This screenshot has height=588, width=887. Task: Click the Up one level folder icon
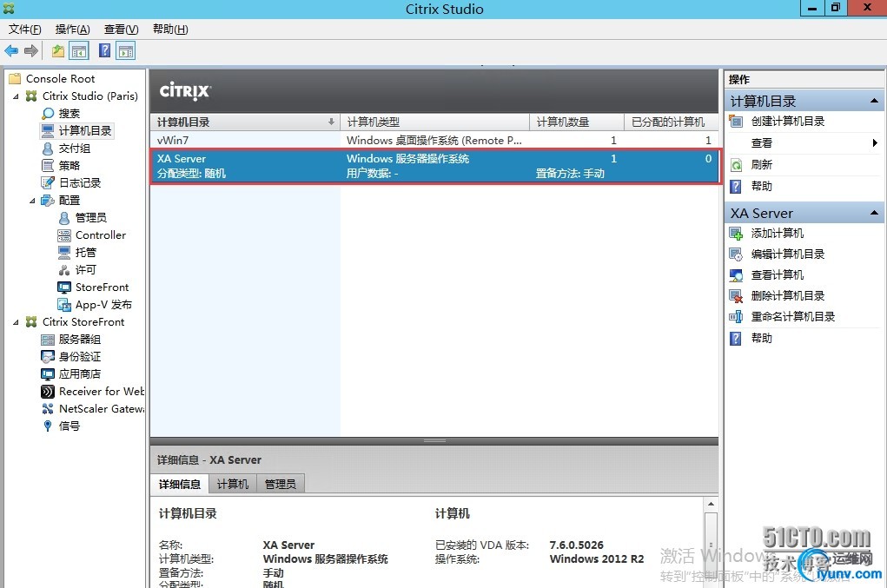[58, 51]
